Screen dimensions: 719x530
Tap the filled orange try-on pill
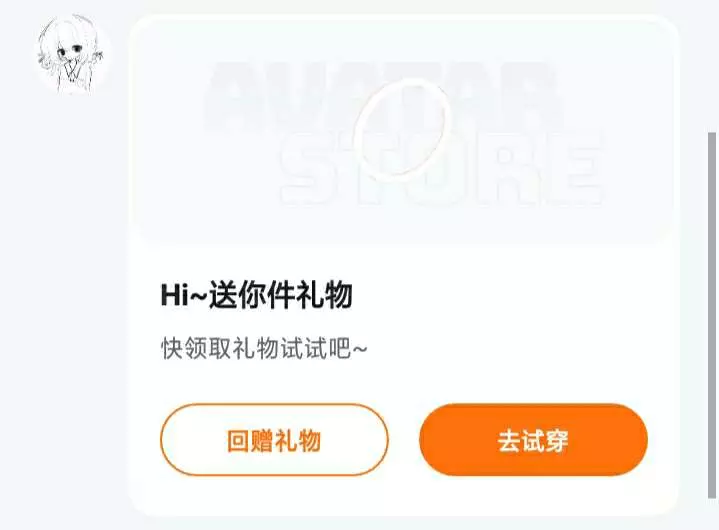[x=533, y=439]
